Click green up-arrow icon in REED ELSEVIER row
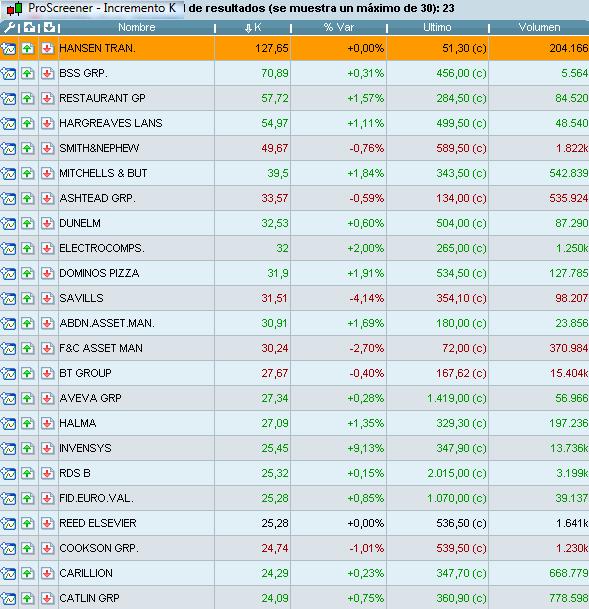Viewport: 589px width, 609px height. (x=28, y=523)
